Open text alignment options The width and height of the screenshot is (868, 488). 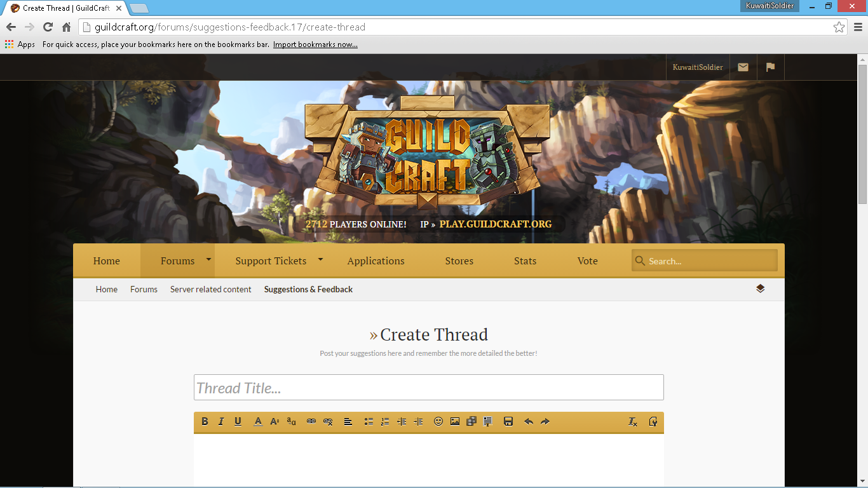click(348, 421)
